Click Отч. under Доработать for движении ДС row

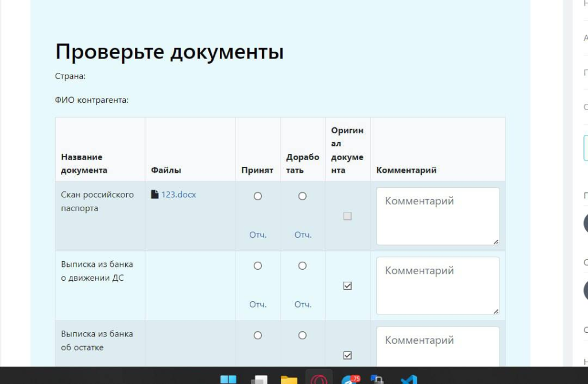pos(303,304)
